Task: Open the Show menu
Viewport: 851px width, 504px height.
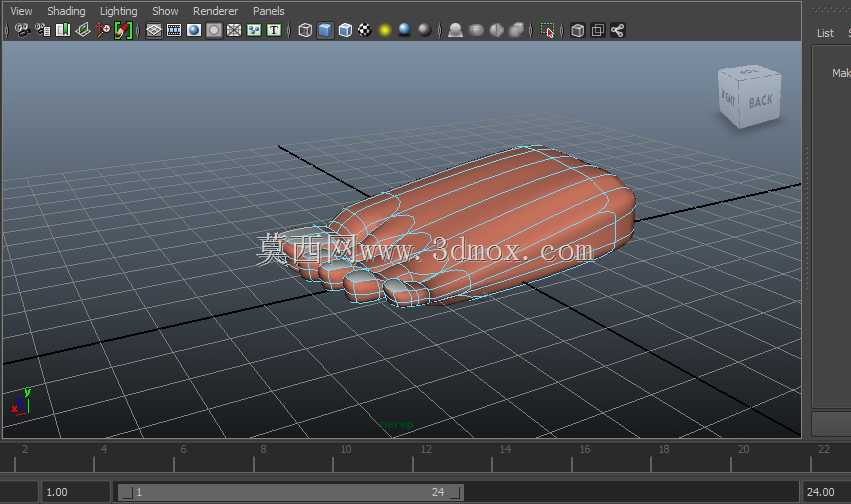Action: (165, 11)
